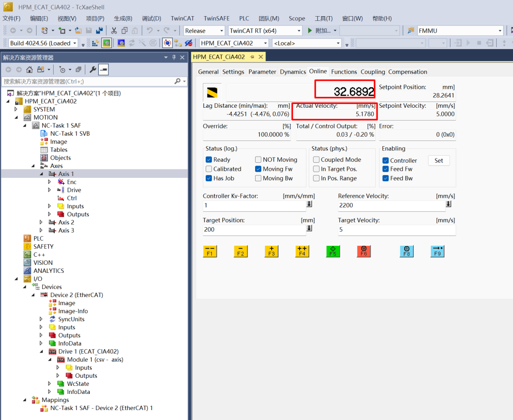Open the Scope menu
This screenshot has height=420, width=513.
(297, 19)
